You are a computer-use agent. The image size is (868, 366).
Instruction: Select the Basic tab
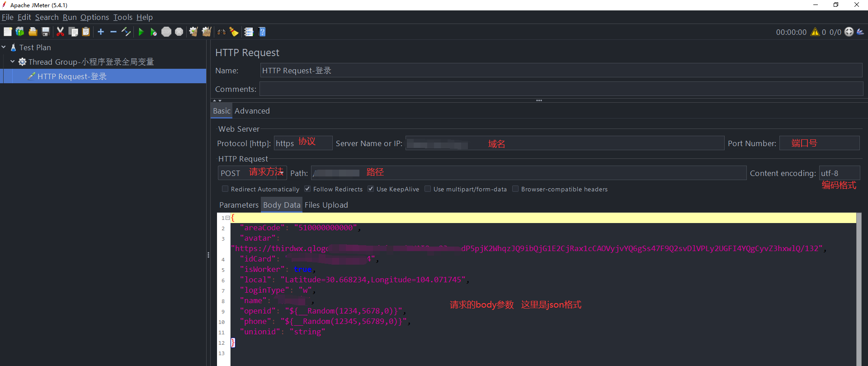coord(222,111)
